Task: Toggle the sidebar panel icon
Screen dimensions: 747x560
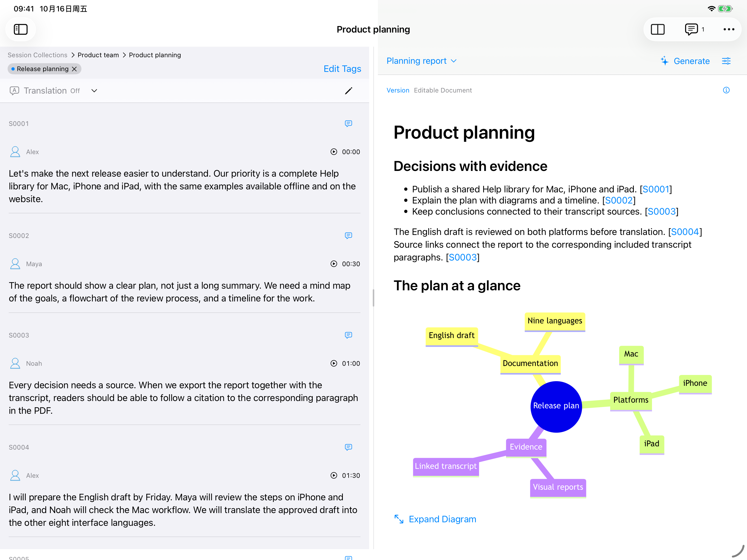Action: tap(21, 29)
